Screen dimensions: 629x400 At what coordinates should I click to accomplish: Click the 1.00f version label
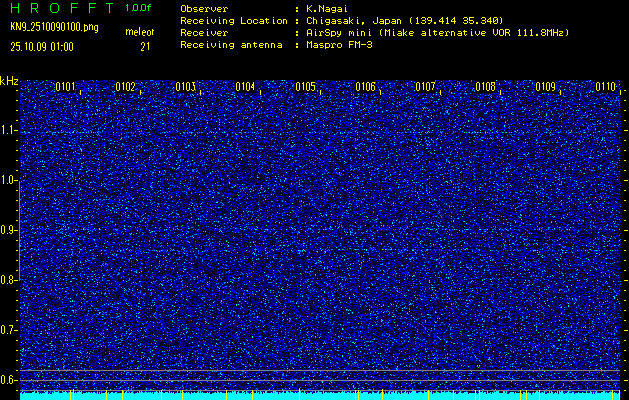click(139, 8)
